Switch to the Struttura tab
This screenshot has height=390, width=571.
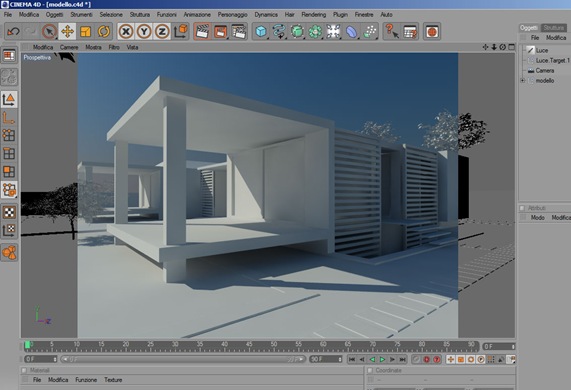pos(554,28)
